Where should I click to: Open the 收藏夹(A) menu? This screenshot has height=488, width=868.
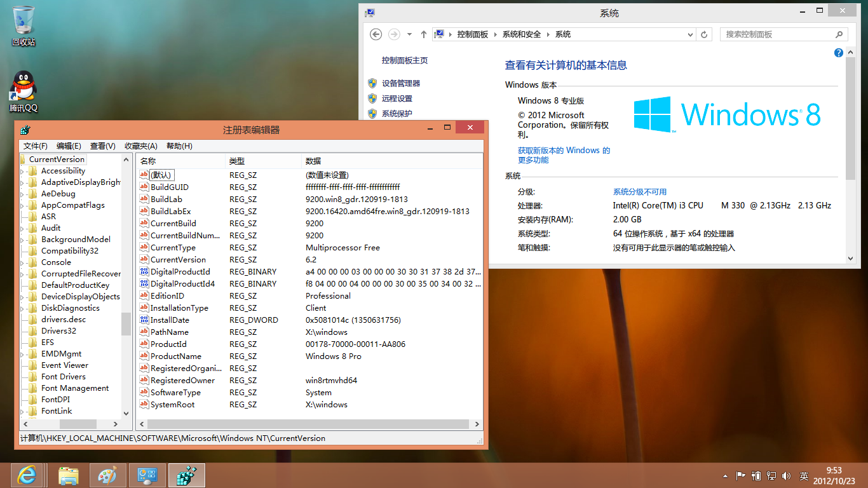click(140, 146)
